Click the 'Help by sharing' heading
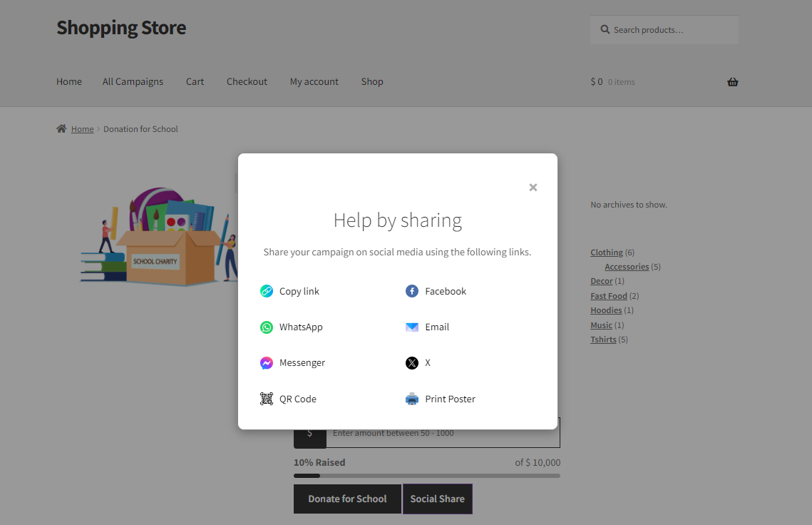 point(398,220)
